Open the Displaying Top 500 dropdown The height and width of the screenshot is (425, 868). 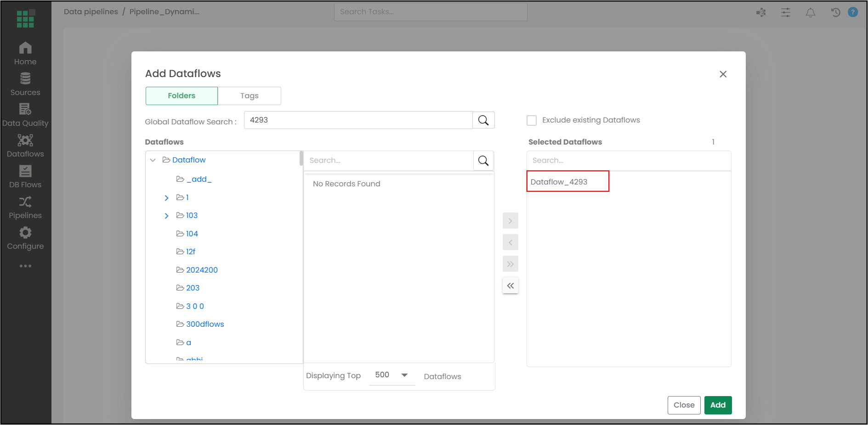[x=392, y=375]
